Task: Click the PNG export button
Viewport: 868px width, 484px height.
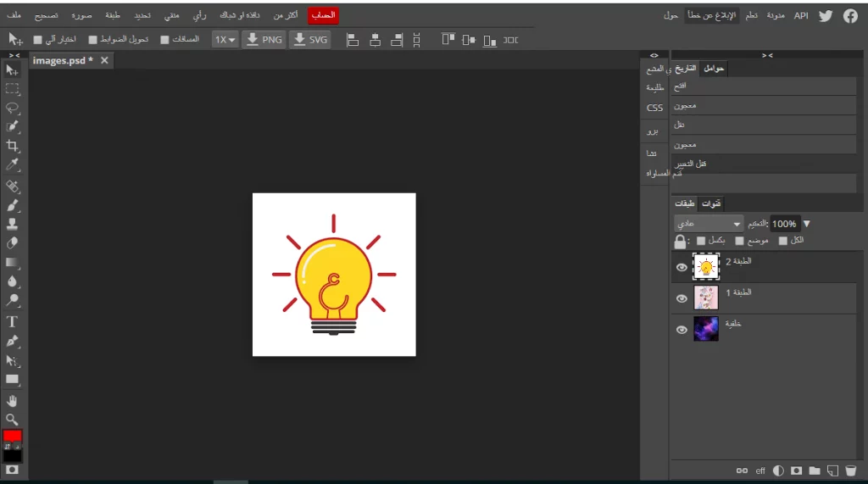Action: click(264, 40)
